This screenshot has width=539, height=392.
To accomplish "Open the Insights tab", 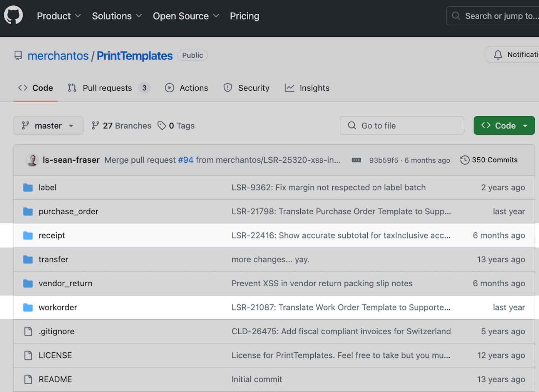I will click(x=307, y=88).
